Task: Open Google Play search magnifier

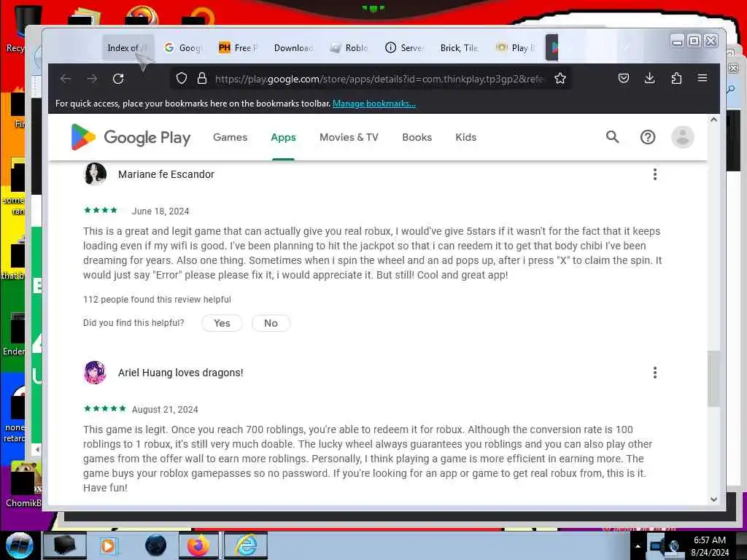Action: click(x=612, y=137)
